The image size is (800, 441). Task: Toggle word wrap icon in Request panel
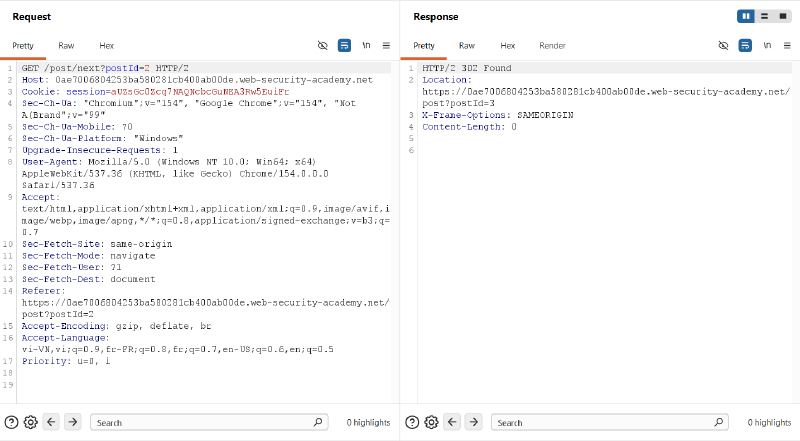click(344, 45)
